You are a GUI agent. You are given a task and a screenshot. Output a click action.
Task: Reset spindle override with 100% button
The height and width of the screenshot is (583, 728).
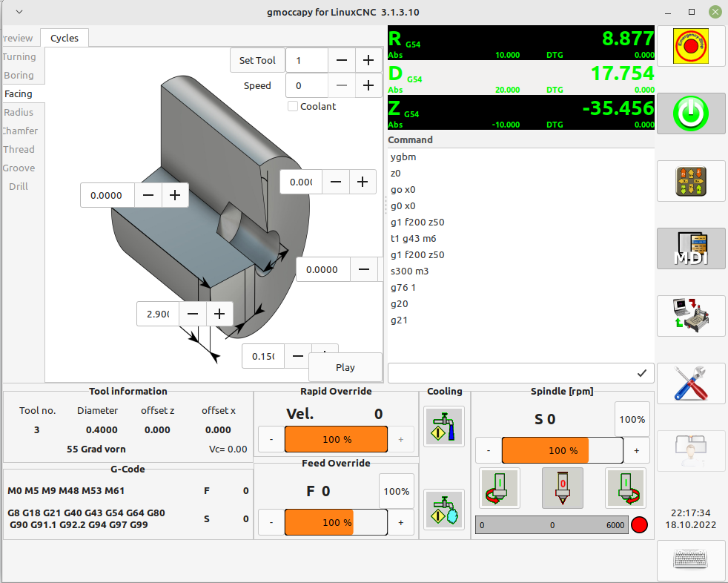[632, 420]
